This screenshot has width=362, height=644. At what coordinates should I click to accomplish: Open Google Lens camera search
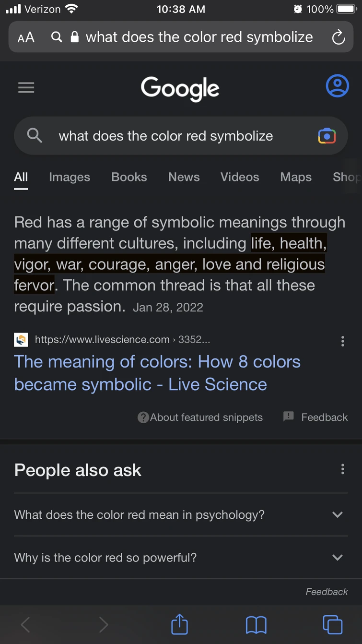[x=327, y=136]
